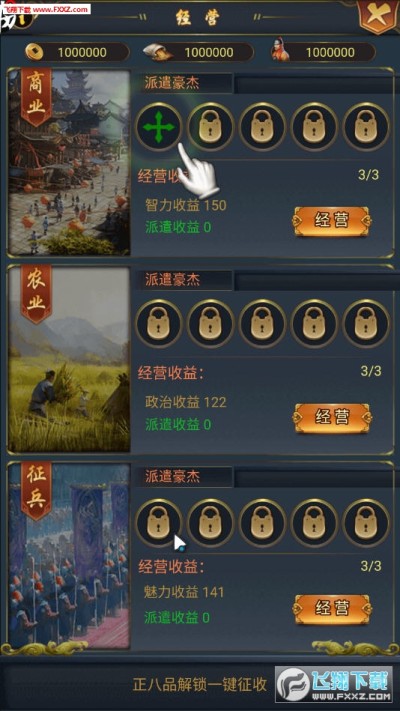Close the 经营 panel with X
The width and height of the screenshot is (400, 711).
(x=378, y=17)
